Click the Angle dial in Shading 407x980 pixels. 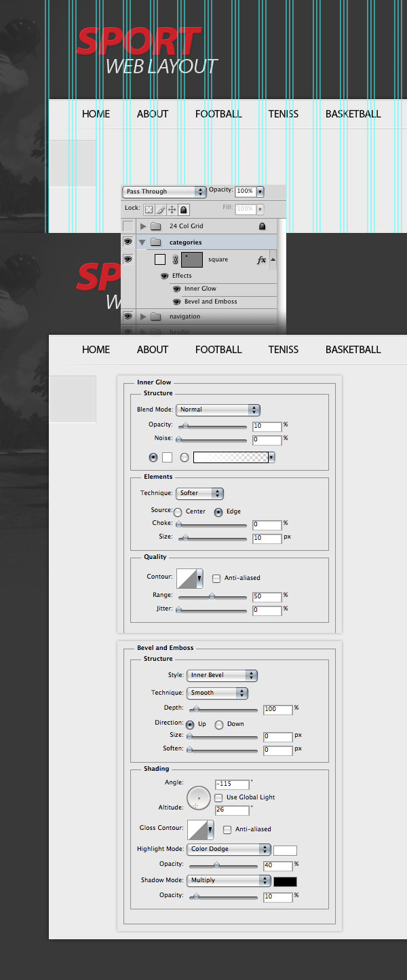pos(199,798)
